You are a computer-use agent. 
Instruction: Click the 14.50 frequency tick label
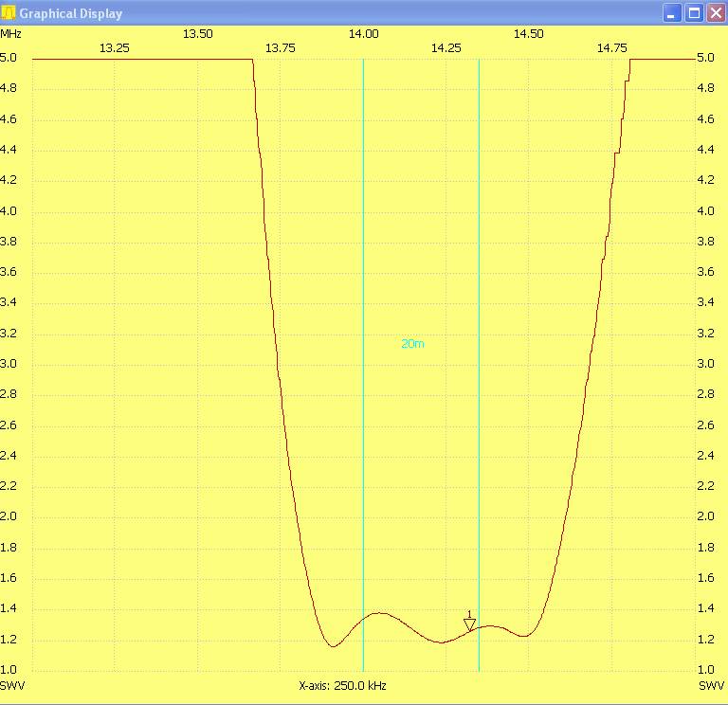click(528, 34)
